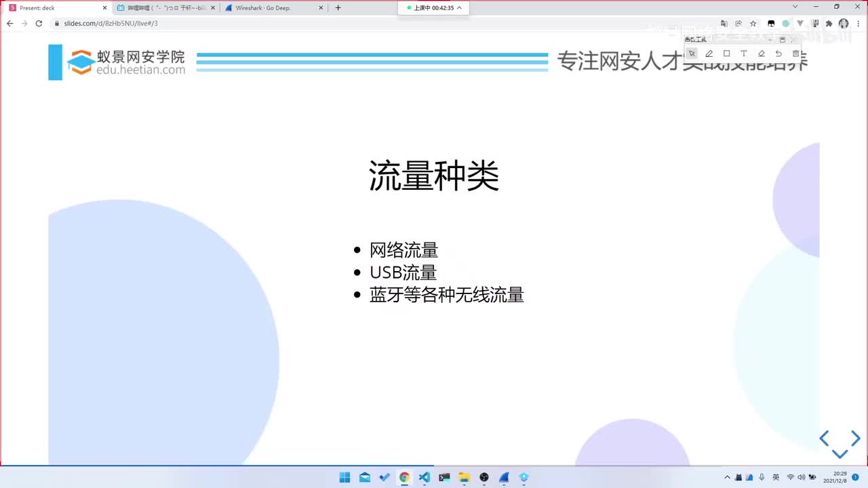Image resolution: width=868 pixels, height=488 pixels.
Task: Switch the input method 英 indicator
Action: (x=776, y=477)
